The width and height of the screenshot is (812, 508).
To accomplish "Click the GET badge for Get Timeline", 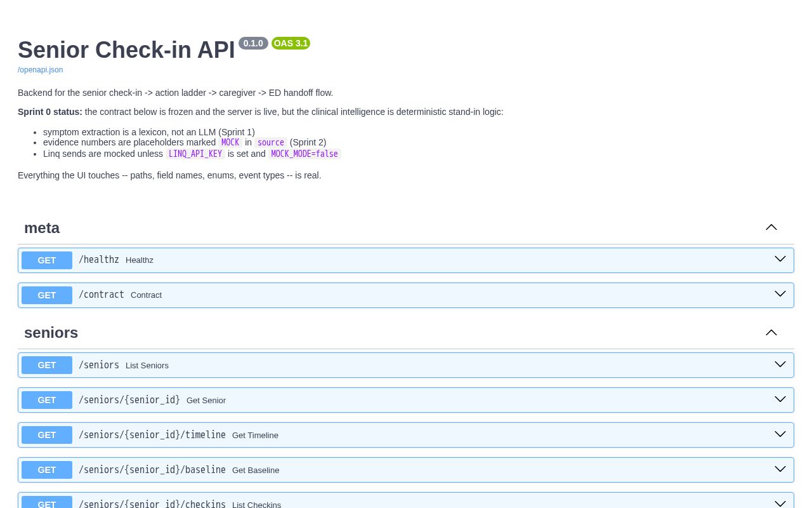I will 47,435.
